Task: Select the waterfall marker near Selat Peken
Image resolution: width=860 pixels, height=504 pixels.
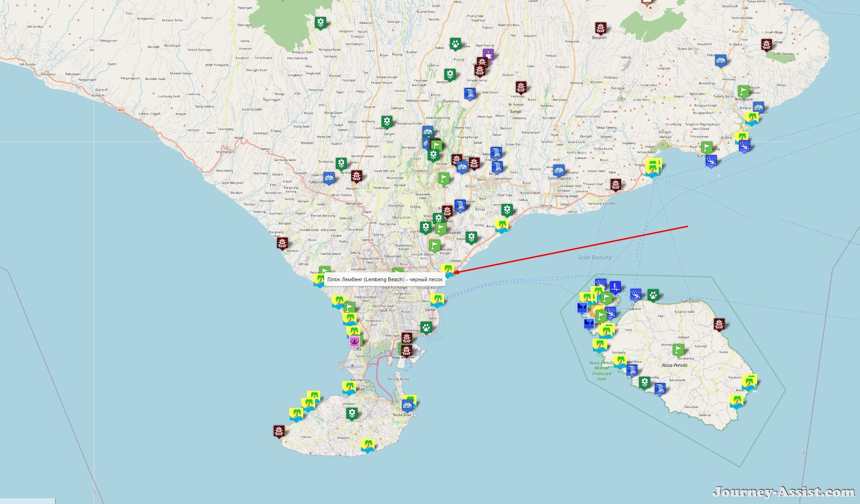Action: [470, 94]
